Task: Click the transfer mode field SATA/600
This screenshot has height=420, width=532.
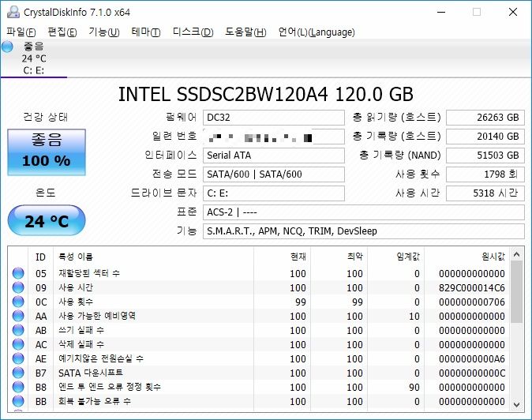Action: point(274,174)
